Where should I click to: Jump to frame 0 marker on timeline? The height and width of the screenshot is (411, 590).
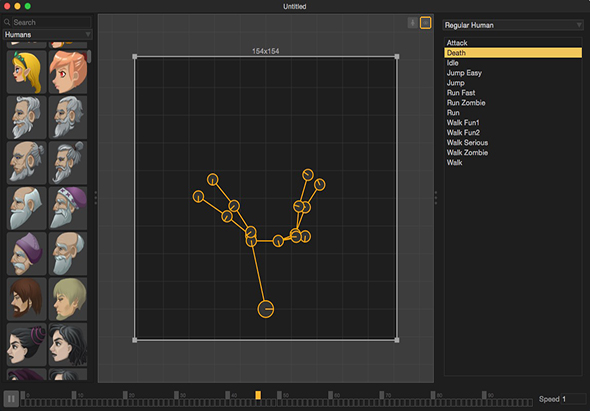(23, 395)
